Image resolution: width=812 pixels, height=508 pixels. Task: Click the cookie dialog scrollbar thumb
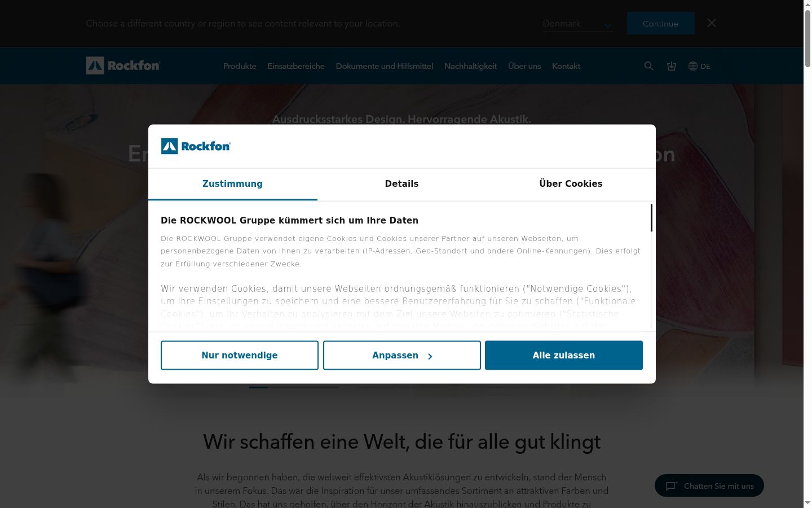click(651, 218)
